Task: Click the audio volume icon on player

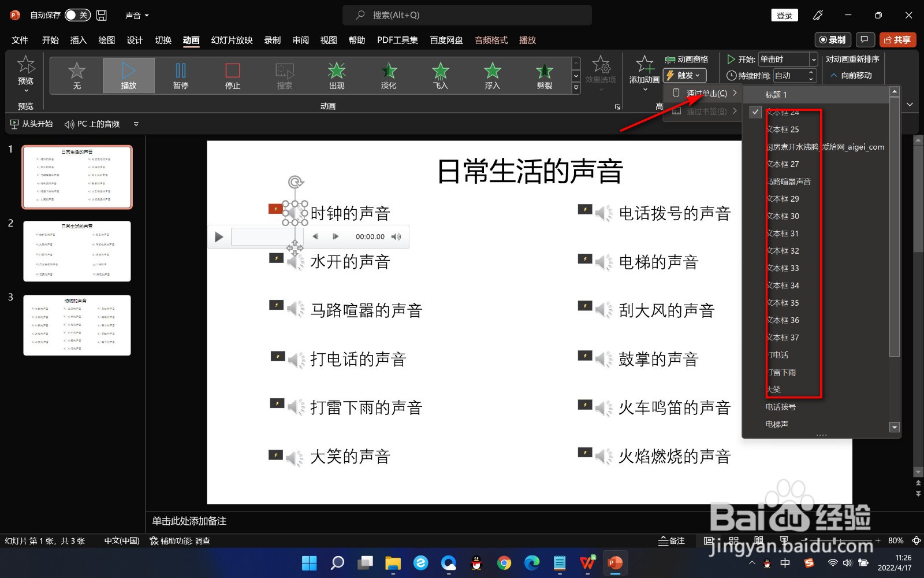Action: [x=396, y=236]
